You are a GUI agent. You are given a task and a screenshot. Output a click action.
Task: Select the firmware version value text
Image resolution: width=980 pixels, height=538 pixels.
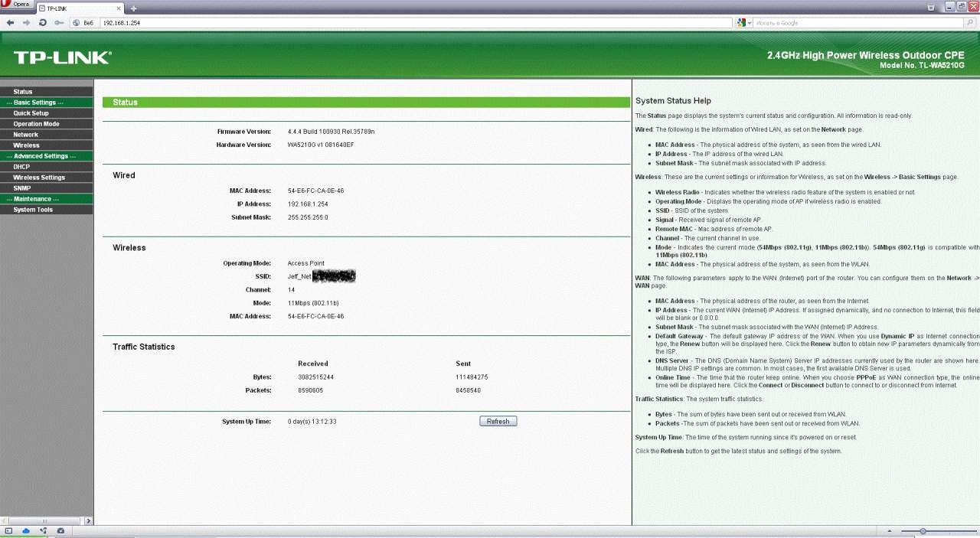point(331,132)
